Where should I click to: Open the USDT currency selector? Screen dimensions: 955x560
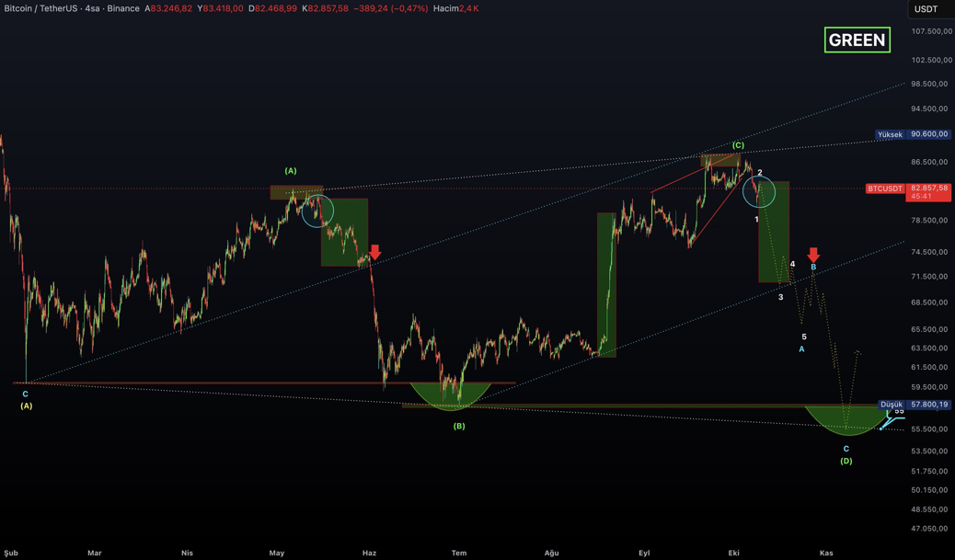tap(926, 9)
